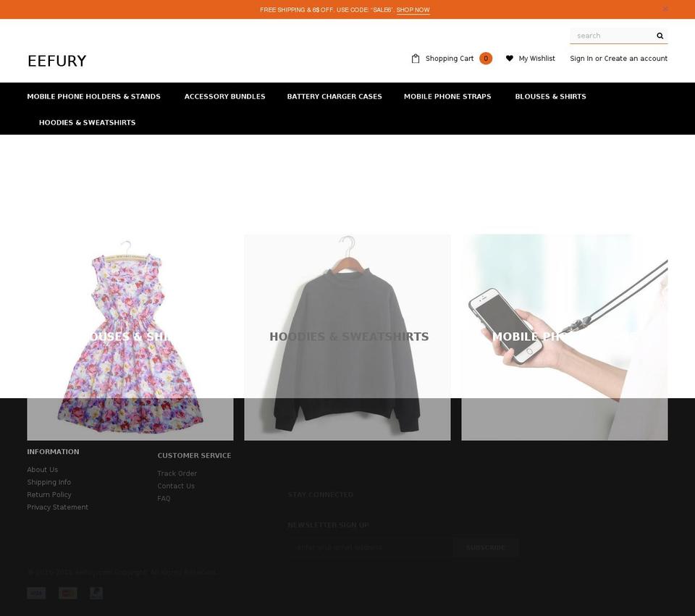This screenshot has width=695, height=616.
Task: Go to the EEFURY logo homepage
Action: (x=56, y=61)
